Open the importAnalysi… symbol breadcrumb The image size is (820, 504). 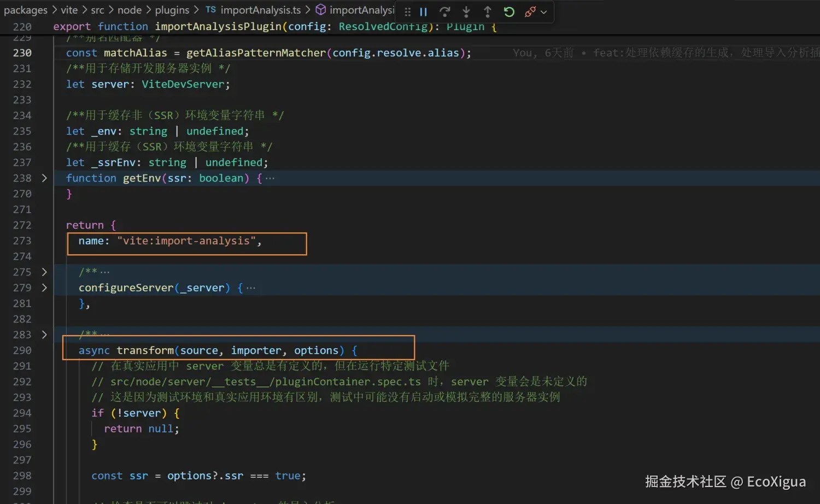(362, 10)
